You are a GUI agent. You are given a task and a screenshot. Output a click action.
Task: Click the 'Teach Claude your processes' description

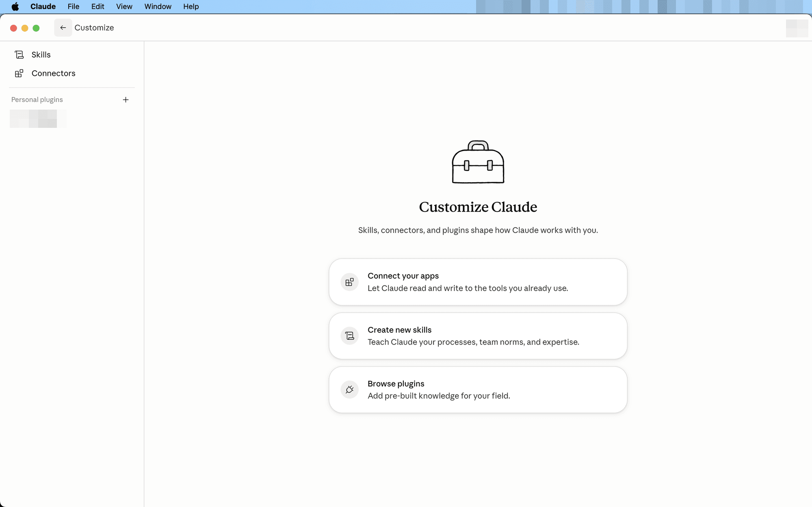tap(473, 342)
